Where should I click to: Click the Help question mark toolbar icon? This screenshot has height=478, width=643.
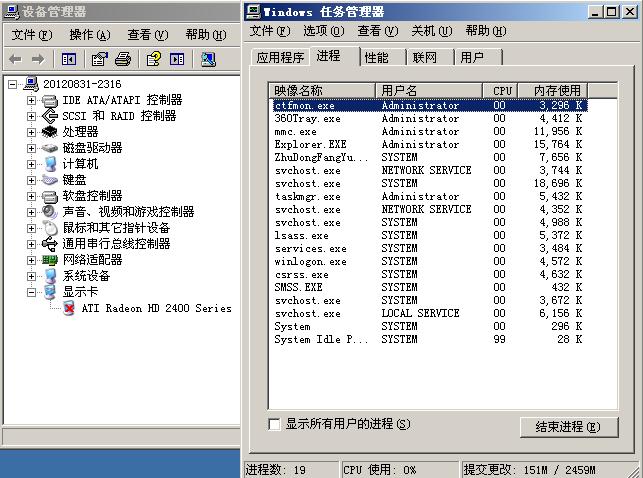tap(154, 59)
